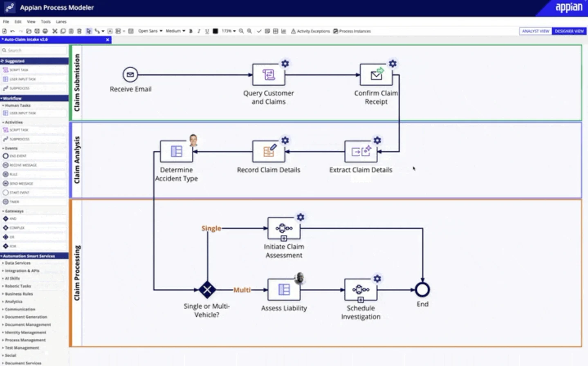Click the palette Search field
The width and height of the screenshot is (588, 366).
tap(34, 50)
